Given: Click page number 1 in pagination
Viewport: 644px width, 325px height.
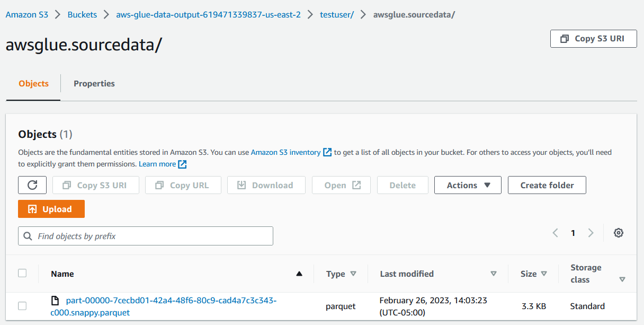Looking at the screenshot, I should [573, 233].
